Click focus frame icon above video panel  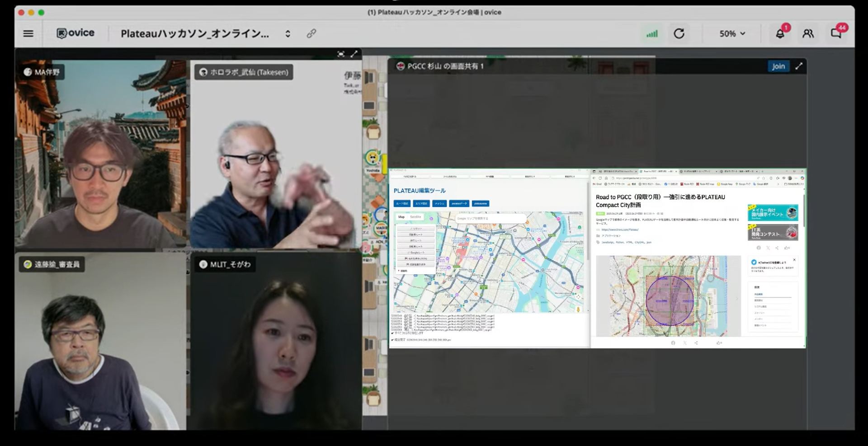pyautogui.click(x=341, y=54)
